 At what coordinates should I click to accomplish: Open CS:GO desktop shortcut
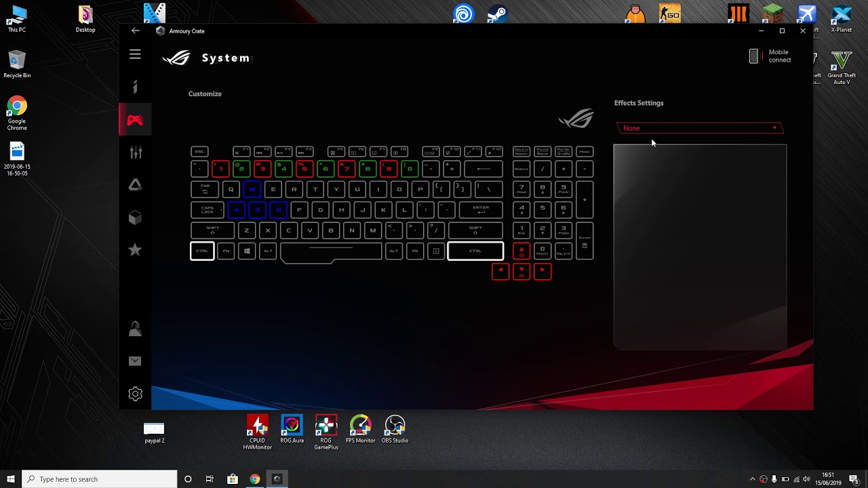(x=670, y=14)
